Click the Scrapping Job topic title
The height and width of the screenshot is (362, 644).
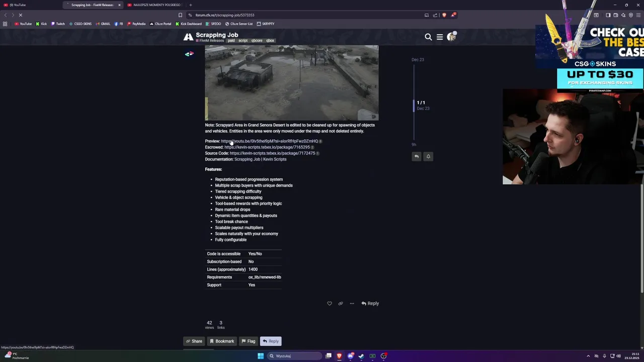[x=217, y=35]
